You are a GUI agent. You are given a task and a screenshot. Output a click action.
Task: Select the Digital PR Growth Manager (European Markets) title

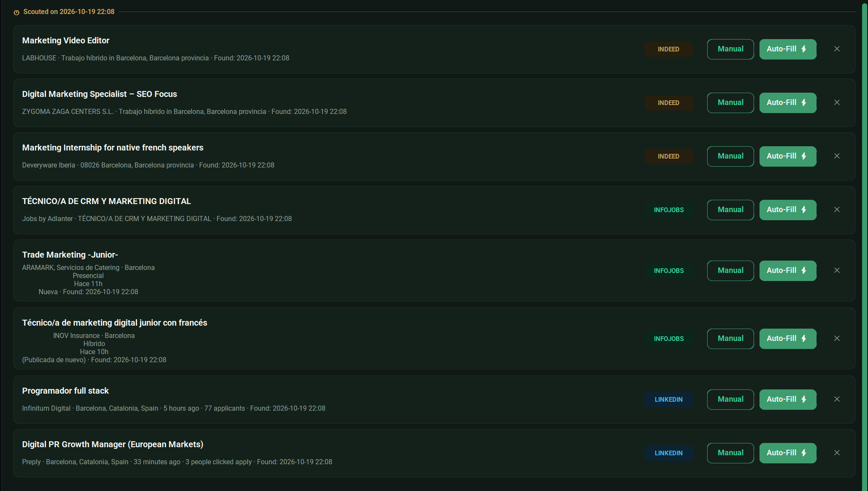[x=113, y=444]
